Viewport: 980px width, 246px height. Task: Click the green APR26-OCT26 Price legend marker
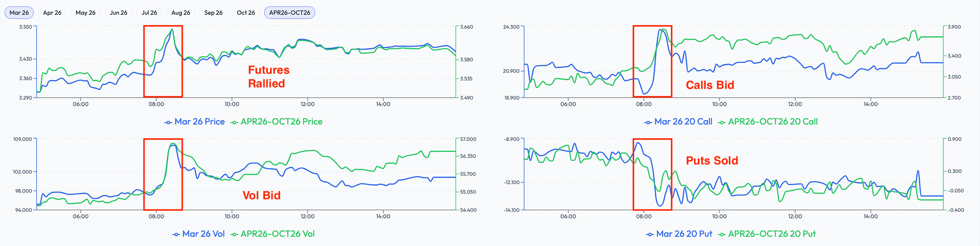[x=234, y=122]
